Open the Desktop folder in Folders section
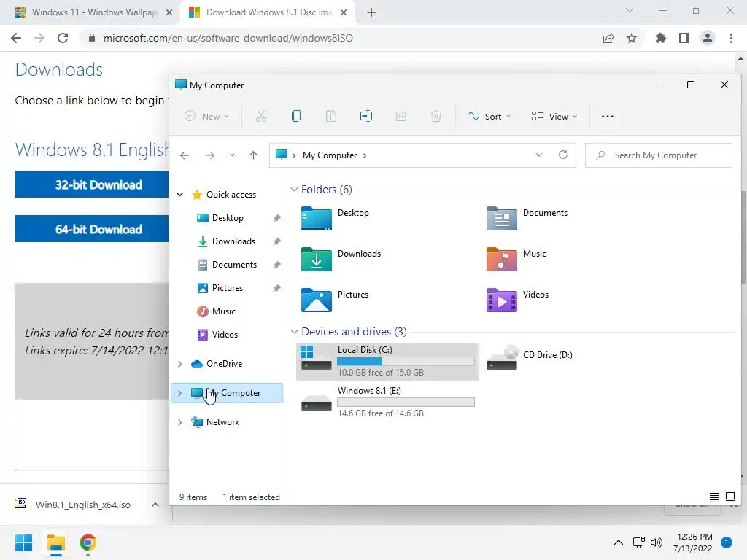Image resolution: width=747 pixels, height=560 pixels. (x=335, y=218)
